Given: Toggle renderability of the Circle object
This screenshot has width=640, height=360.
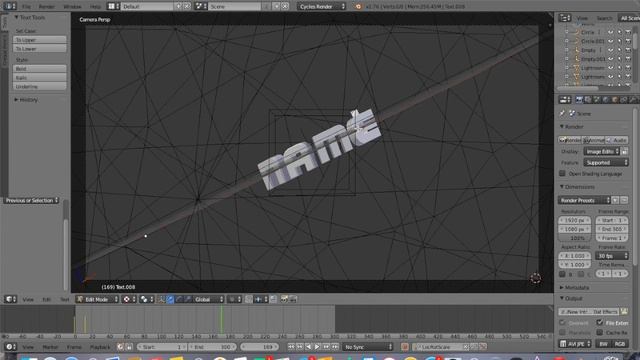Looking at the screenshot, I should coord(628,32).
